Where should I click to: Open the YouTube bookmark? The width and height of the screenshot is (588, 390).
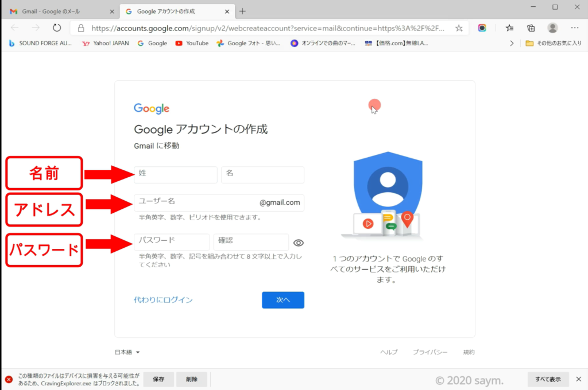click(x=192, y=43)
